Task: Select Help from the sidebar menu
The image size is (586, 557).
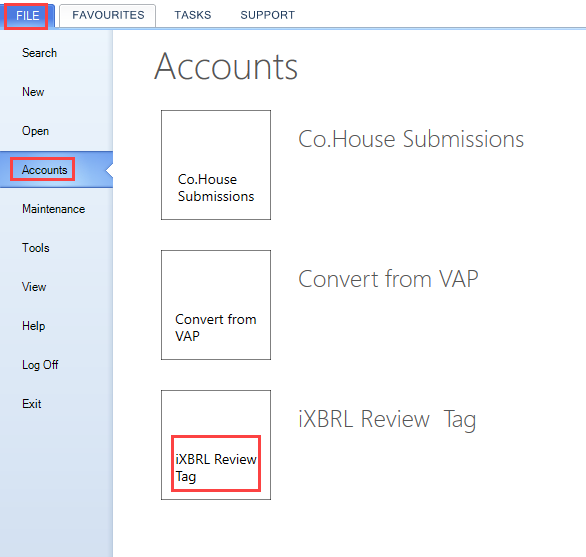Action: point(34,326)
